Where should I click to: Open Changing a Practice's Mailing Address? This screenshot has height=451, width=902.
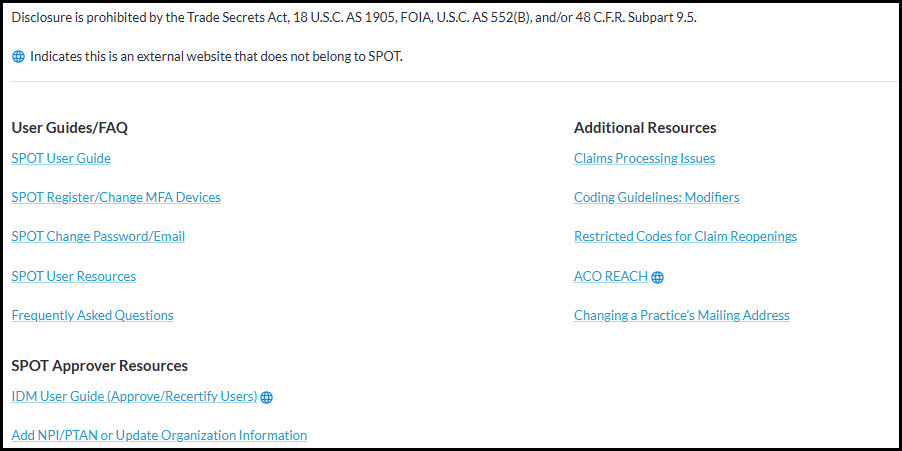(681, 315)
